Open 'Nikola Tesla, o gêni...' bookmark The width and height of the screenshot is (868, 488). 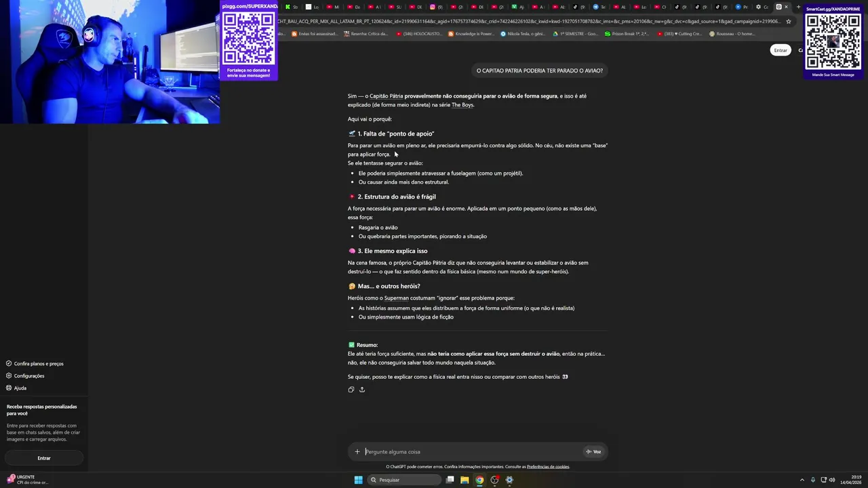(524, 34)
